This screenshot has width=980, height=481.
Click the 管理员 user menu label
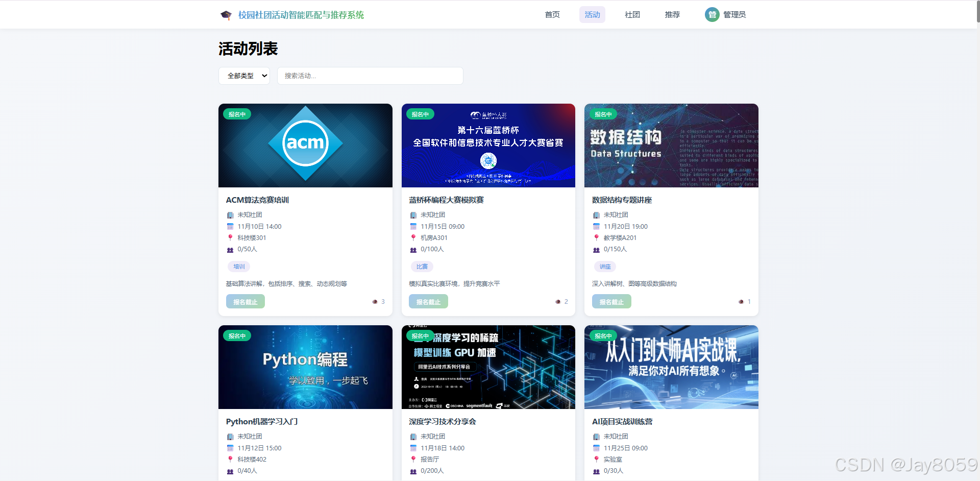tap(734, 15)
